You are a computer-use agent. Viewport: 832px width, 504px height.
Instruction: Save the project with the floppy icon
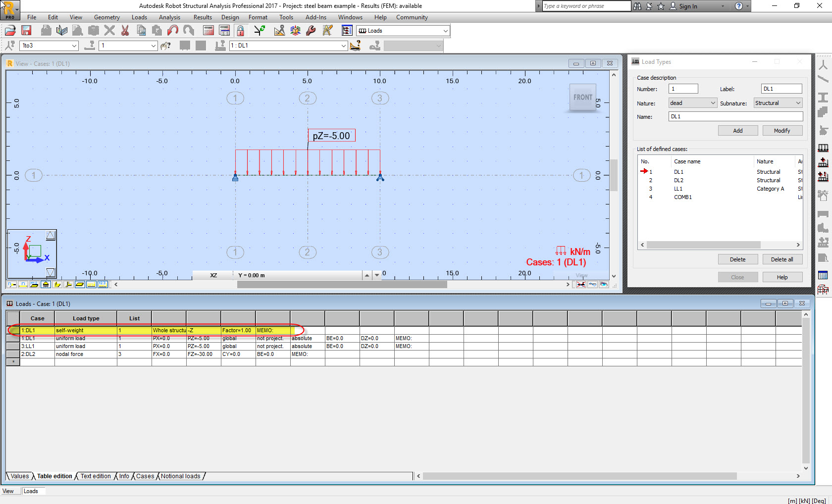tap(26, 31)
